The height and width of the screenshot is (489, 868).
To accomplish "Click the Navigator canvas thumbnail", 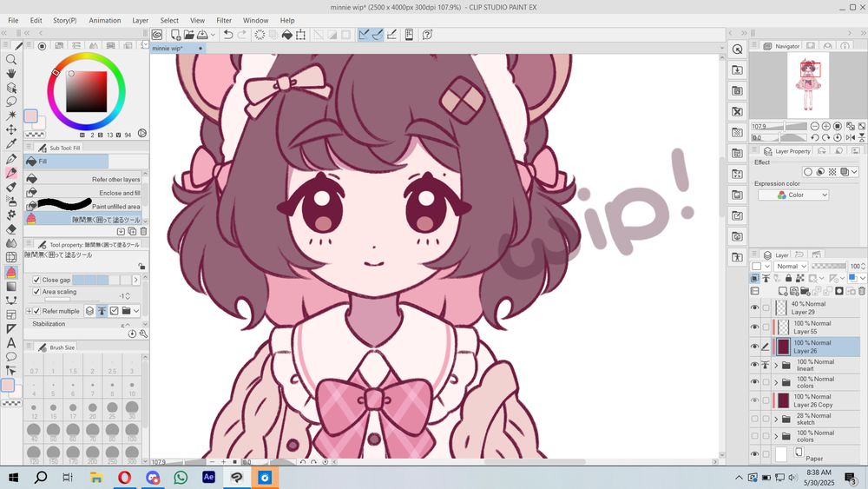I will click(x=808, y=85).
